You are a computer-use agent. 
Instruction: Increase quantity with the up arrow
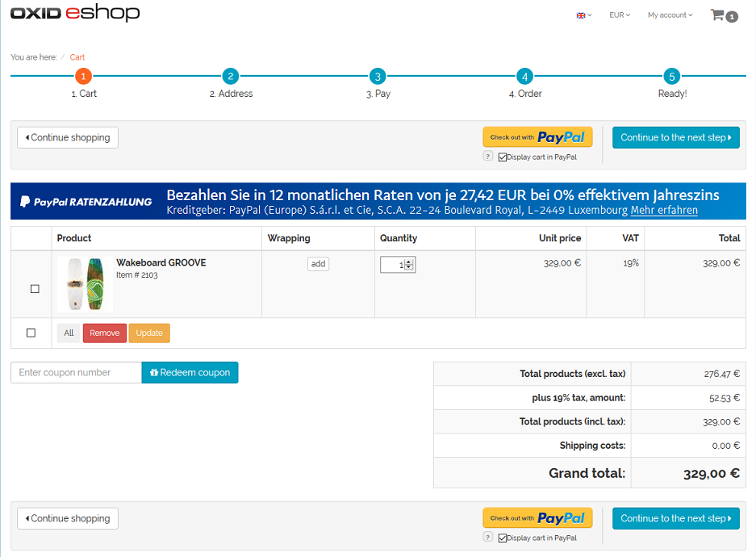point(409,262)
